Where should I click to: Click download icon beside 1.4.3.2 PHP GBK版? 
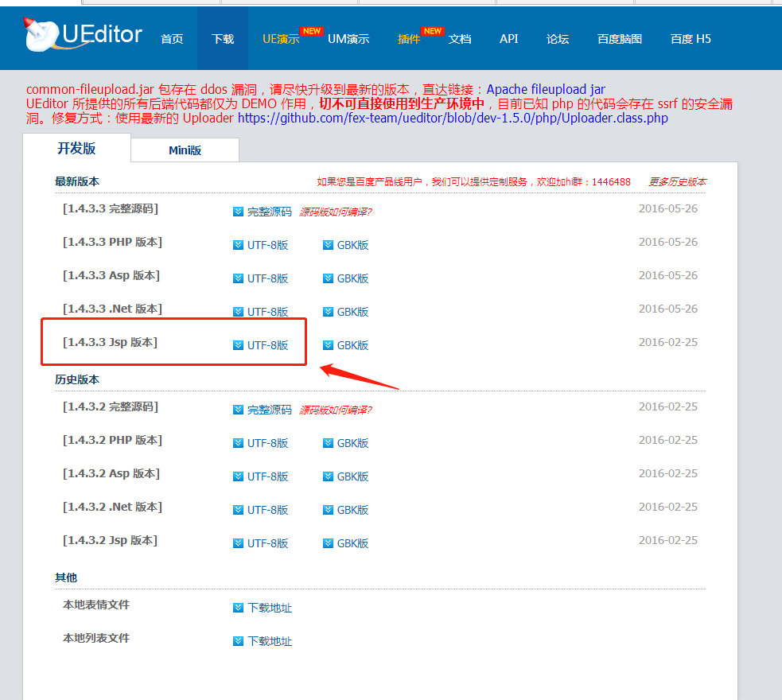[328, 443]
